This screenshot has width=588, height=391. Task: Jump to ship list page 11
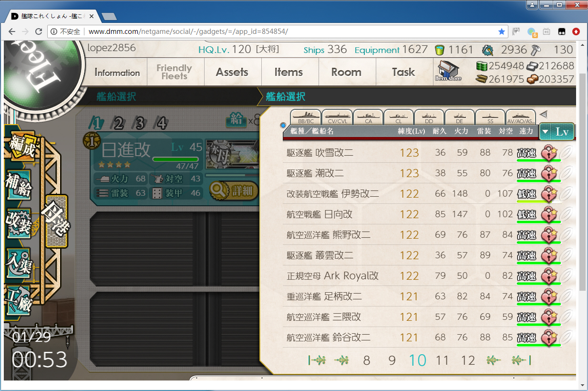443,360
